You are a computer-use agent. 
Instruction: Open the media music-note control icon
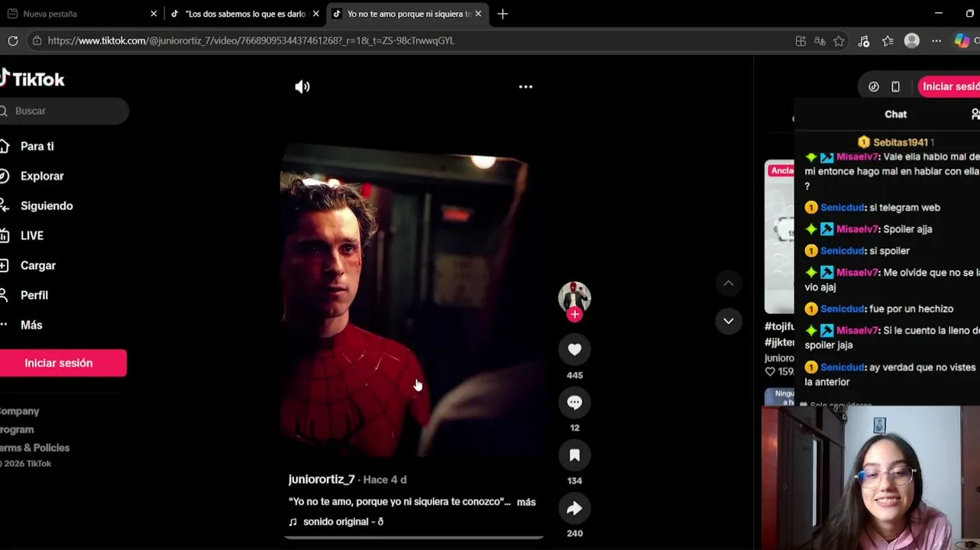[x=864, y=41]
